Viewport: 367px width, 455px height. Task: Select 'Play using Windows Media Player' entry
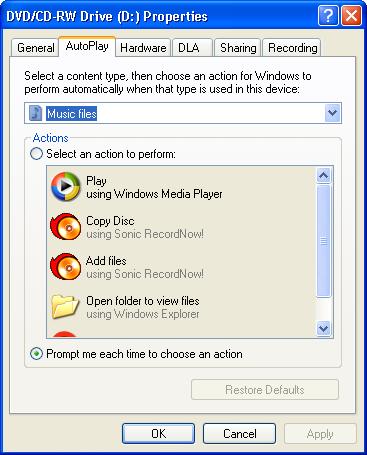181,187
